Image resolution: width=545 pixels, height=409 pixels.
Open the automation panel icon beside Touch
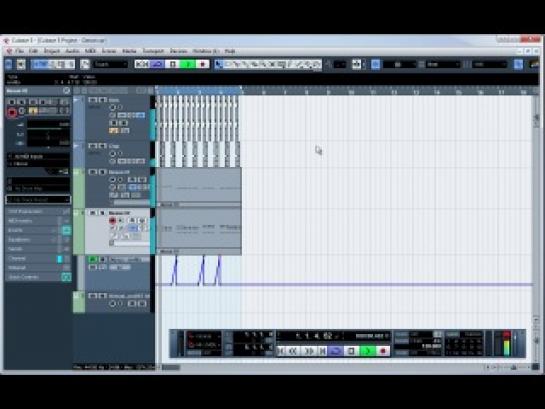click(85, 64)
